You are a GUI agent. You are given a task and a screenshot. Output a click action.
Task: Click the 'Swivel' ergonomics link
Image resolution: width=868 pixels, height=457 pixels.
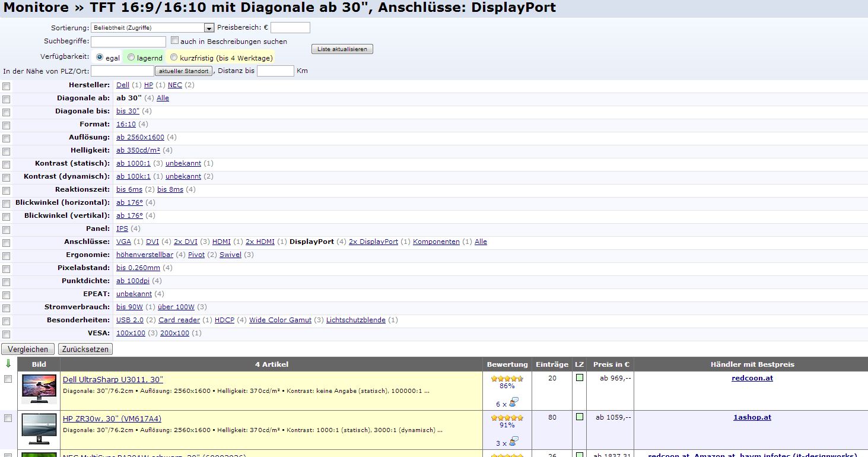pos(230,255)
